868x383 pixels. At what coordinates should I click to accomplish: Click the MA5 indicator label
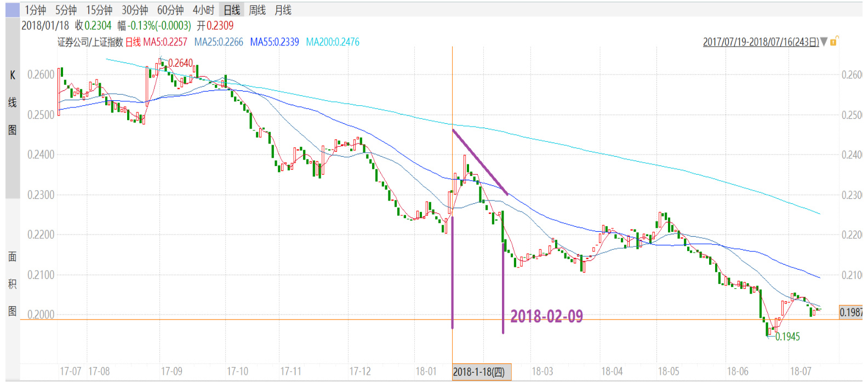(x=165, y=42)
